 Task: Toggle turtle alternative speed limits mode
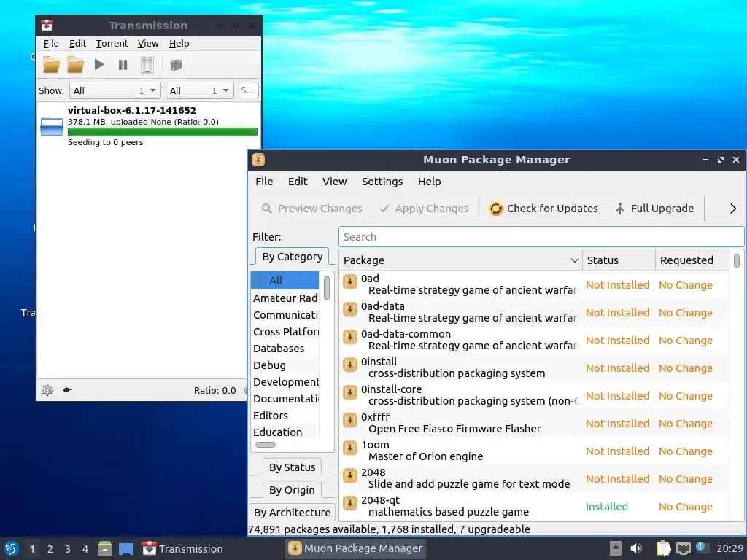point(67,390)
